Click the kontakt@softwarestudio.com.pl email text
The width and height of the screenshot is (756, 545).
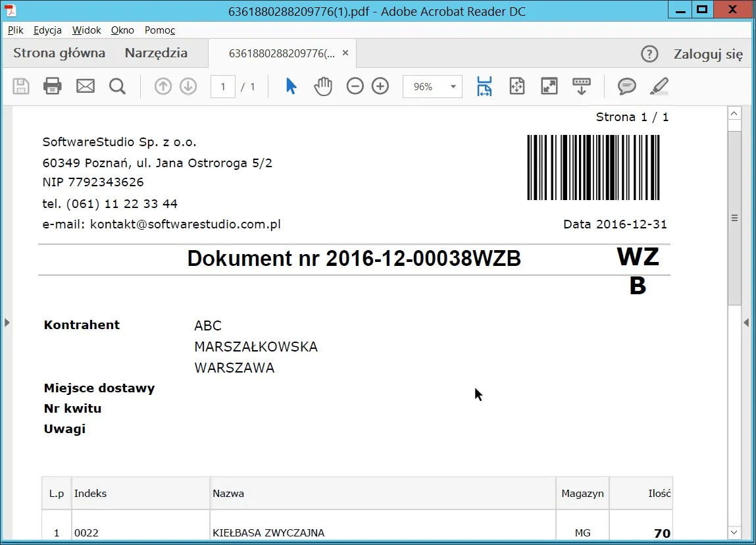coord(185,224)
